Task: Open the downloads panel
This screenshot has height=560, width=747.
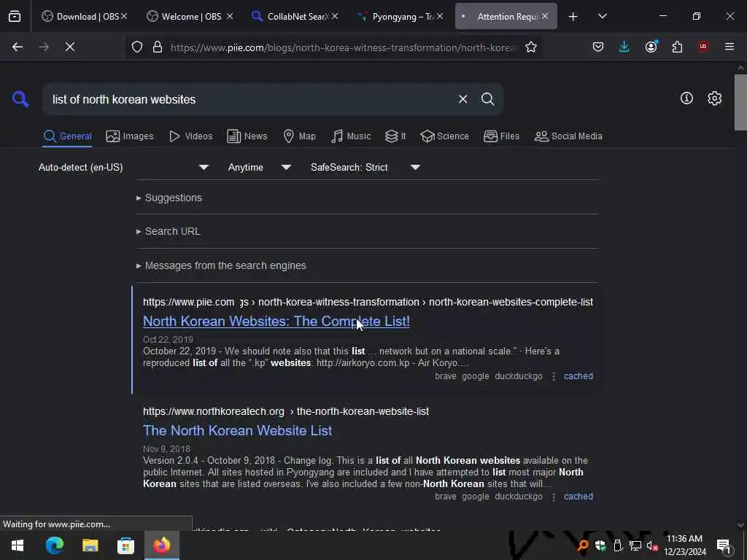Action: 624,47
